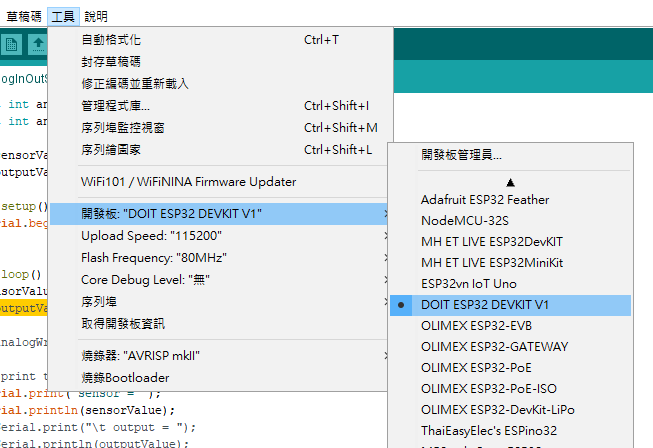
Task: Expand the Core Debug Level submenu
Action: [x=144, y=280]
